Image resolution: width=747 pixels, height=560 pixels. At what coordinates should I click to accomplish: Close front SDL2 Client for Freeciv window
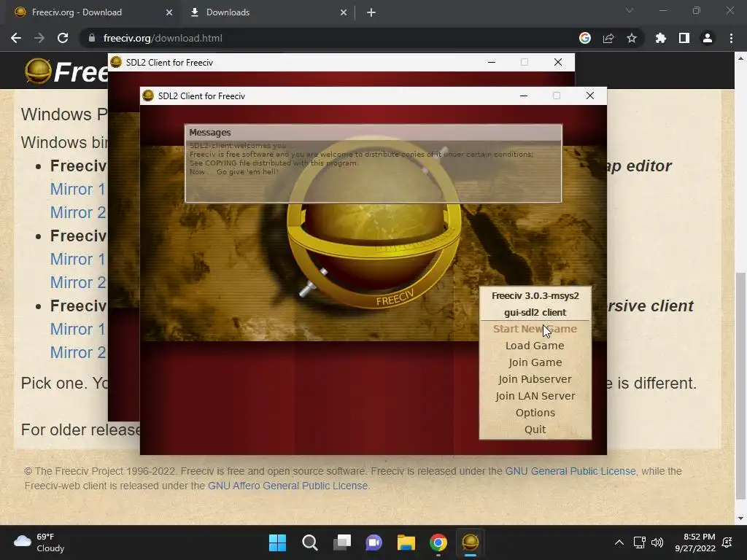(x=589, y=96)
